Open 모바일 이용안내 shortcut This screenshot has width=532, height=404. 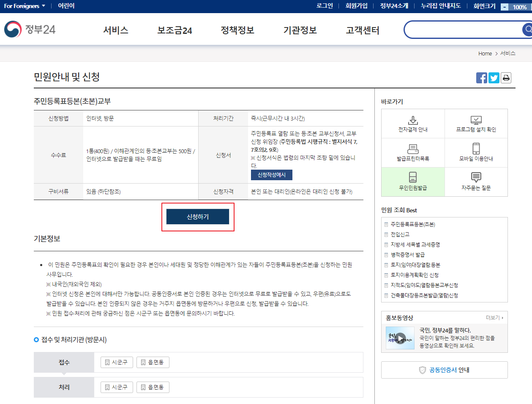coord(476,153)
